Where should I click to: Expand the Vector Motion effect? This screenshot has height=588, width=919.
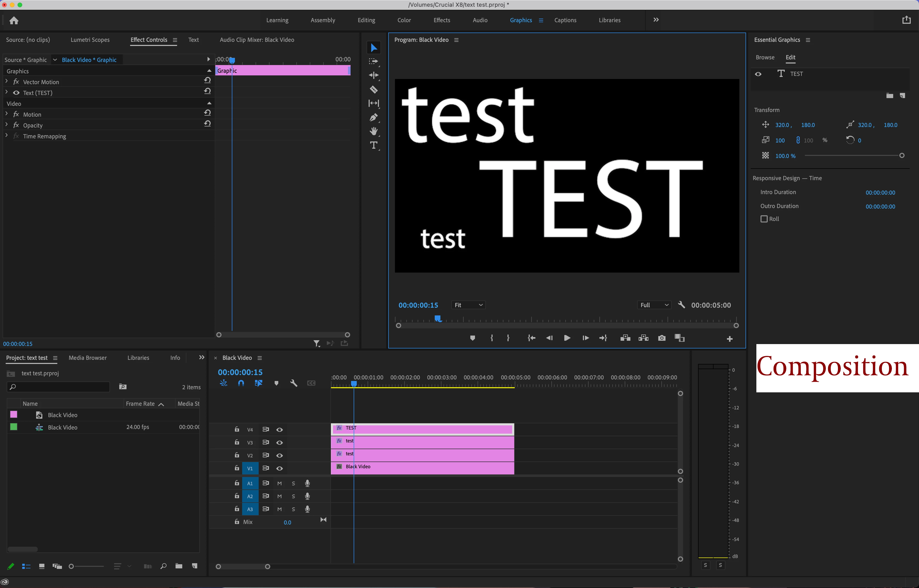point(6,82)
